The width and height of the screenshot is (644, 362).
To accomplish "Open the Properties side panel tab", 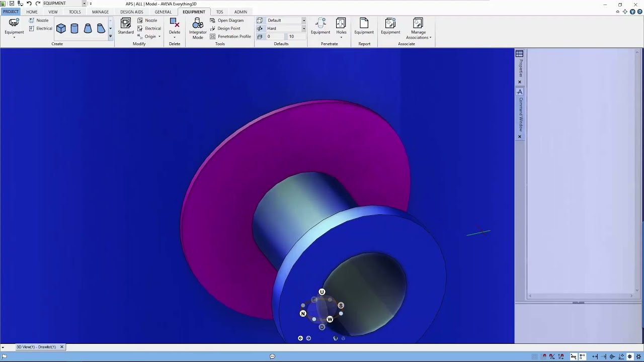I will [x=521, y=68].
